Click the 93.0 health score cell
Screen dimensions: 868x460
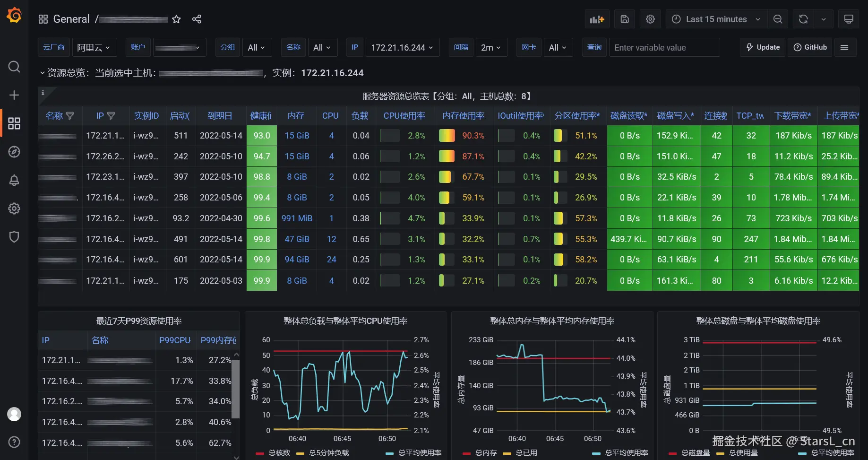(262, 136)
